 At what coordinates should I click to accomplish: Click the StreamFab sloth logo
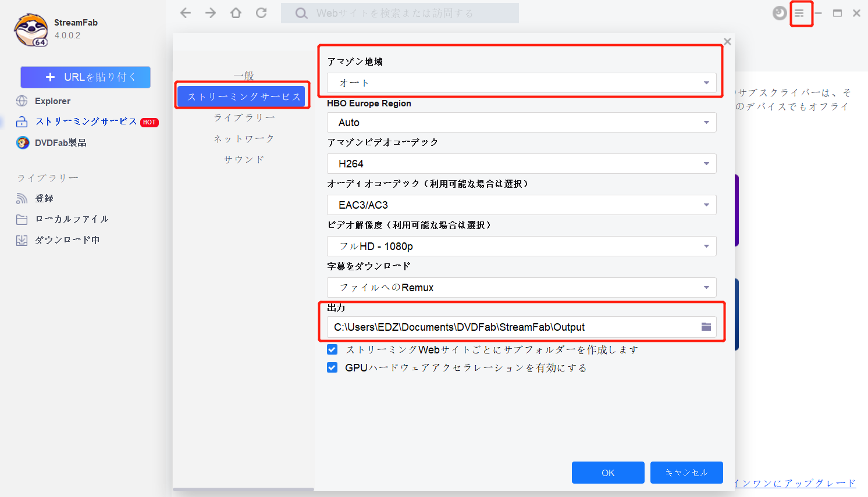[x=31, y=30]
